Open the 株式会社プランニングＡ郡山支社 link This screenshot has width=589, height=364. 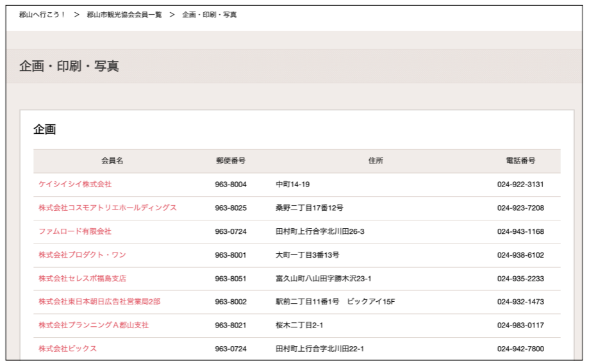[x=94, y=326]
